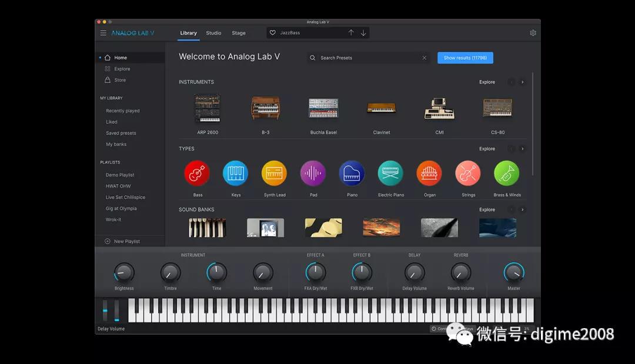Show next types with right chevron
Screen dimensions: 635x364
click(523, 149)
